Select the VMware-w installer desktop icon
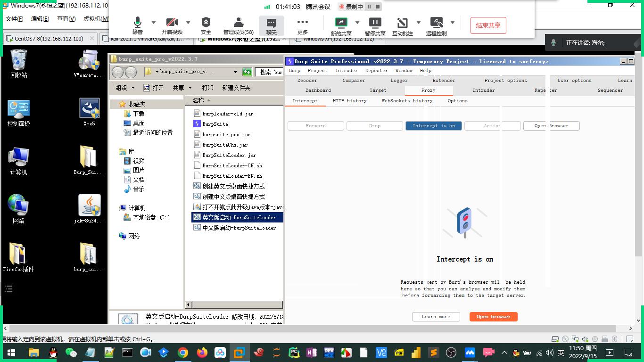 89,64
